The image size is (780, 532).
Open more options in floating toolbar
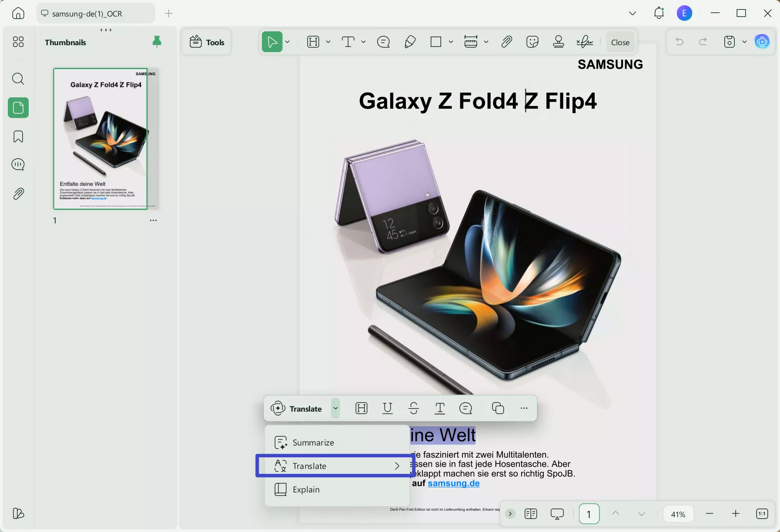tap(524, 408)
